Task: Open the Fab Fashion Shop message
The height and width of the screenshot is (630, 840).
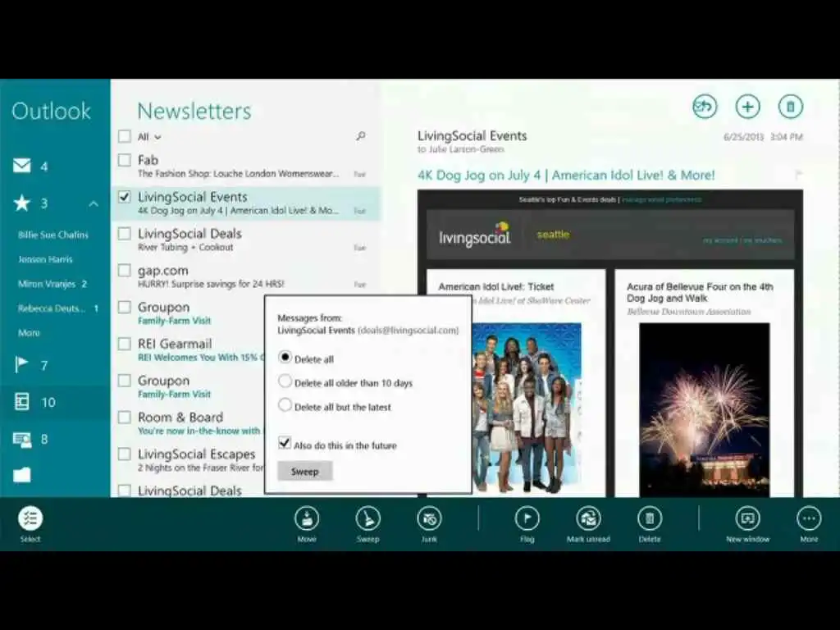Action: 246,167
